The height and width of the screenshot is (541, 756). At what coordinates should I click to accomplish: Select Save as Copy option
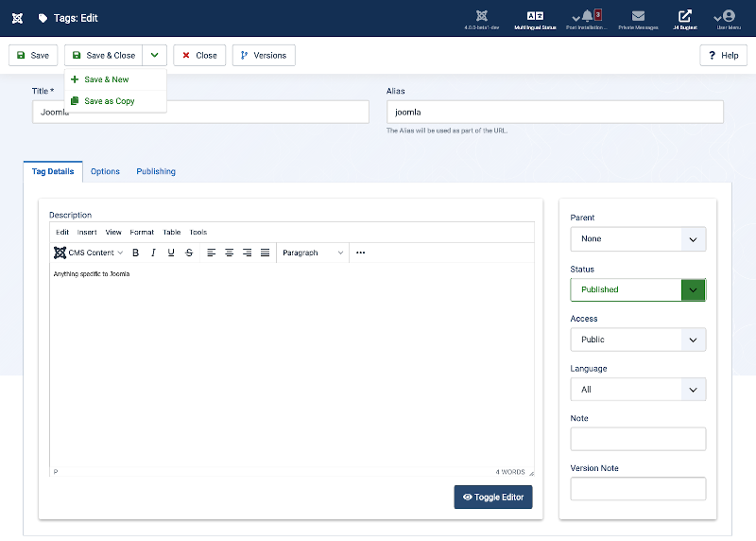click(x=109, y=101)
